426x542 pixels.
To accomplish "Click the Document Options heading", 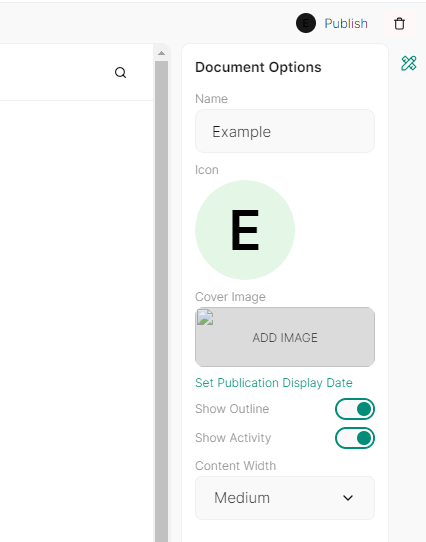I will click(258, 67).
